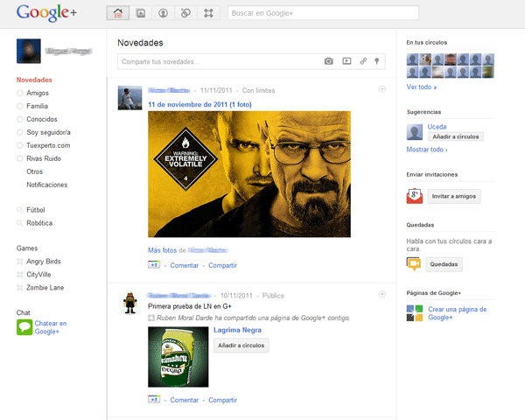Open the Lagrima Negra beer can thumbnail
Viewport: 525px width, 420px height.
pos(178,357)
